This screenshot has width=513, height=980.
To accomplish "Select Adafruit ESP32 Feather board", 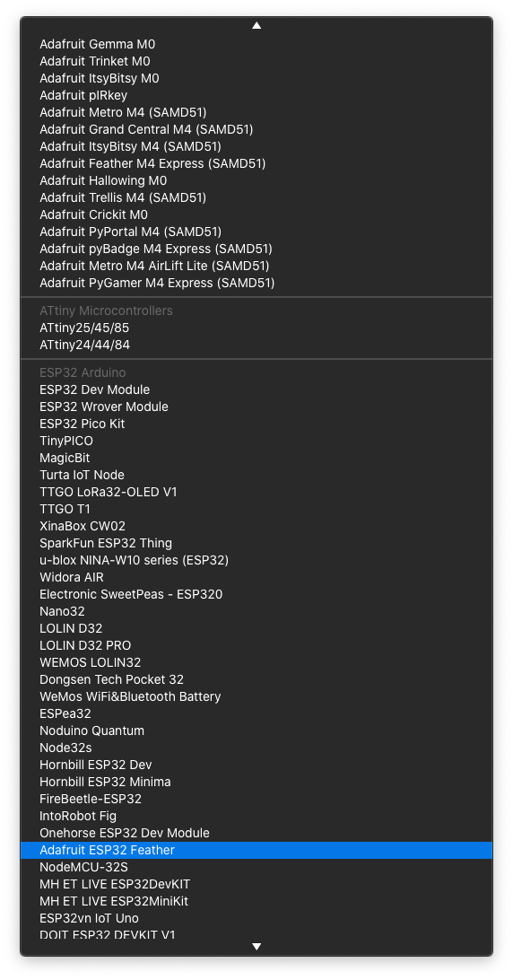I will pyautogui.click(x=256, y=850).
